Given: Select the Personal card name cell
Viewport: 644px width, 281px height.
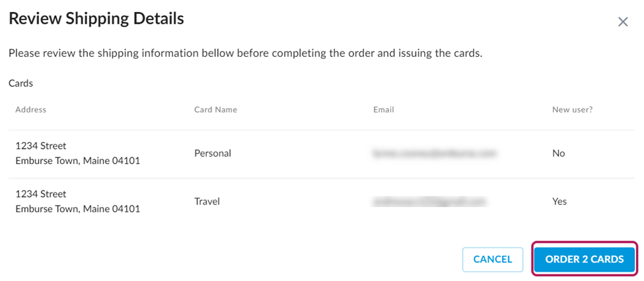Looking at the screenshot, I should tap(213, 153).
